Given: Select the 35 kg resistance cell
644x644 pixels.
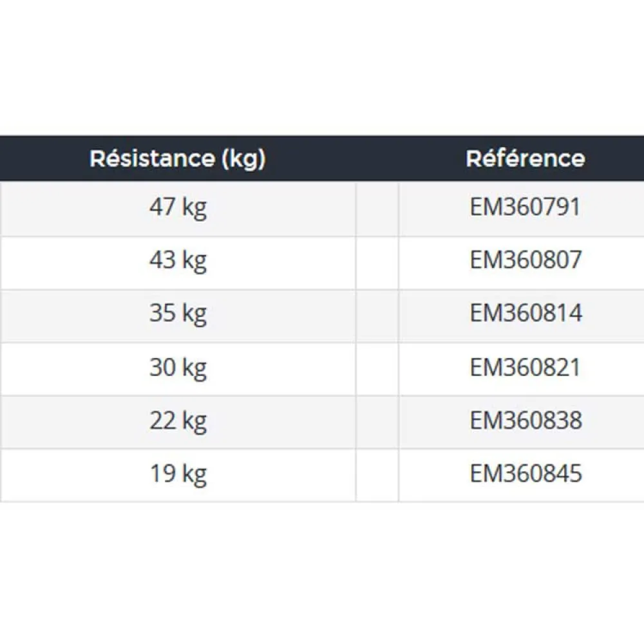Looking at the screenshot, I should tap(178, 316).
